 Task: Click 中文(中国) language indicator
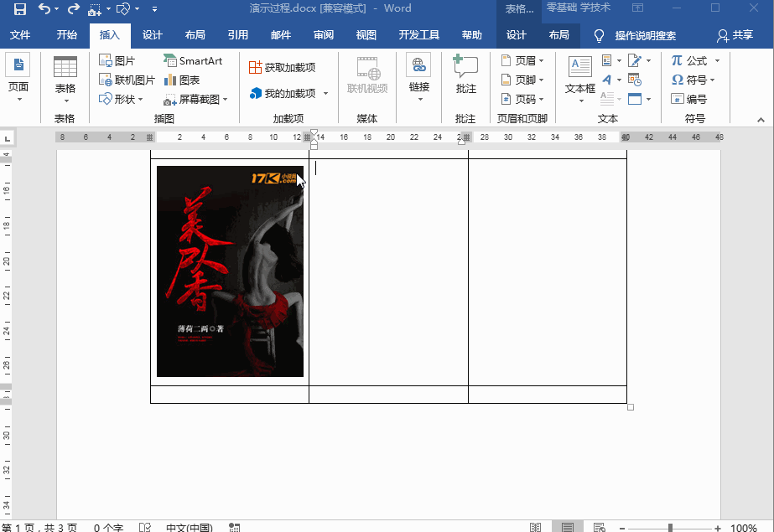pyautogui.click(x=190, y=528)
